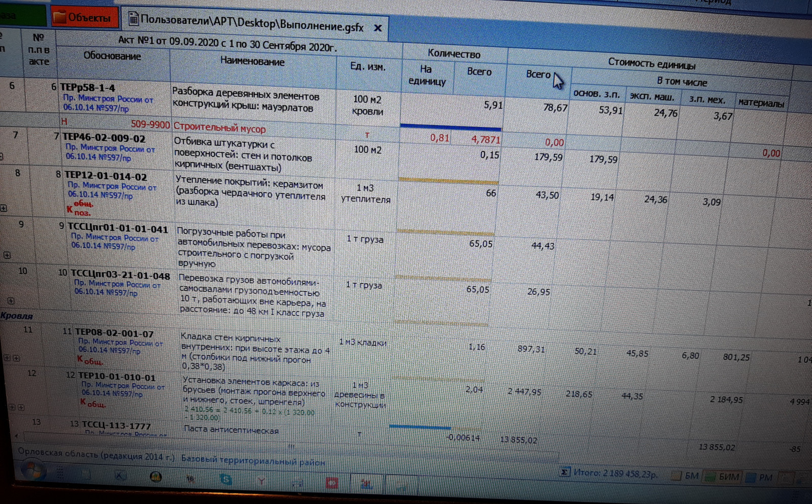The width and height of the screenshot is (812, 504).
Task: Click the horizontal scrollbar grip below the table
Action: (x=291, y=446)
